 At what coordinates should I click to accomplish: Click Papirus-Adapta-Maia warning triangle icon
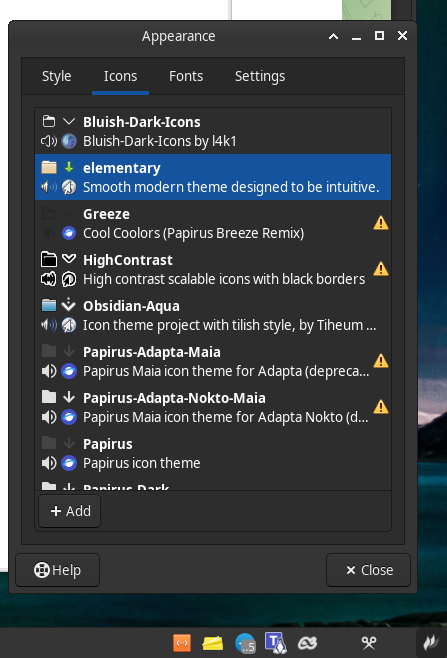click(381, 360)
